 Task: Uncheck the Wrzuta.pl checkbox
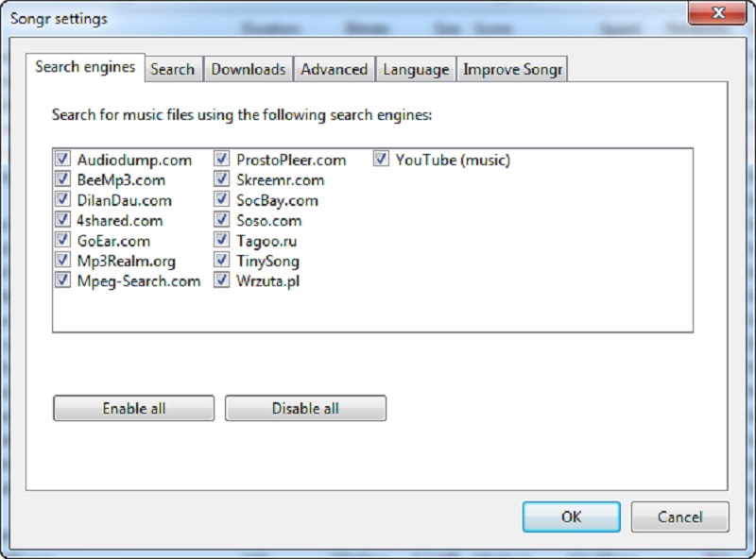pyautogui.click(x=221, y=280)
